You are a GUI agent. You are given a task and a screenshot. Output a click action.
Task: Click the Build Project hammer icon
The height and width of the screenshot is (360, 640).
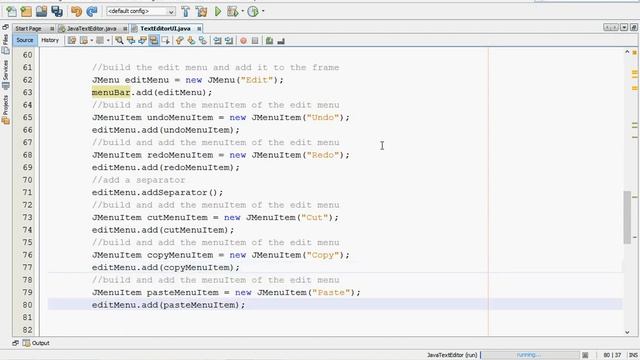pyautogui.click(x=186, y=11)
